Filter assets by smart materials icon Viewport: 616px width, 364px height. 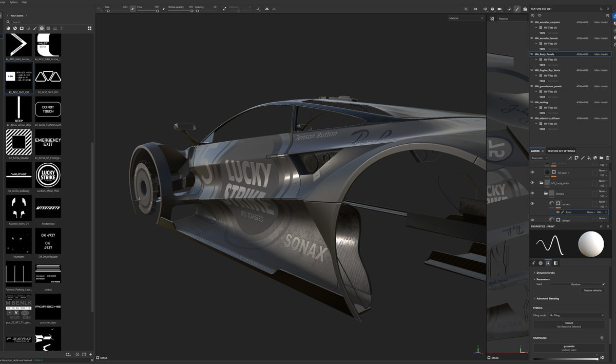pyautogui.click(x=15, y=28)
